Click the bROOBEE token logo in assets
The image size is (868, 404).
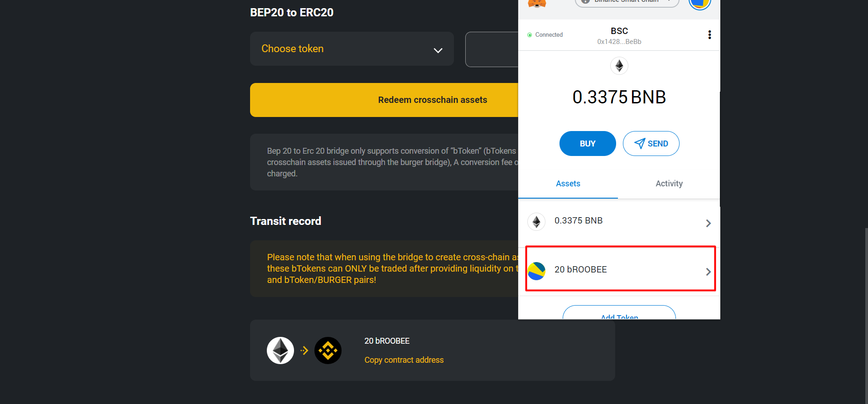click(537, 271)
